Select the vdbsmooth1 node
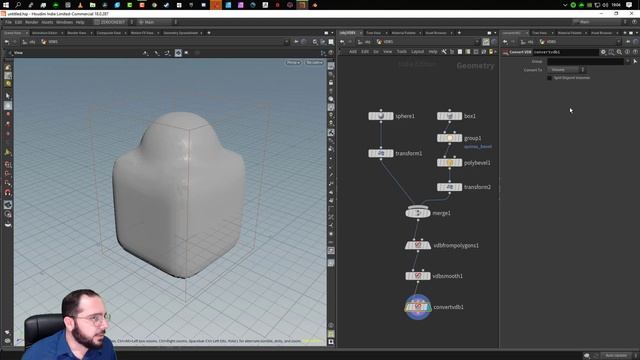 click(x=418, y=276)
